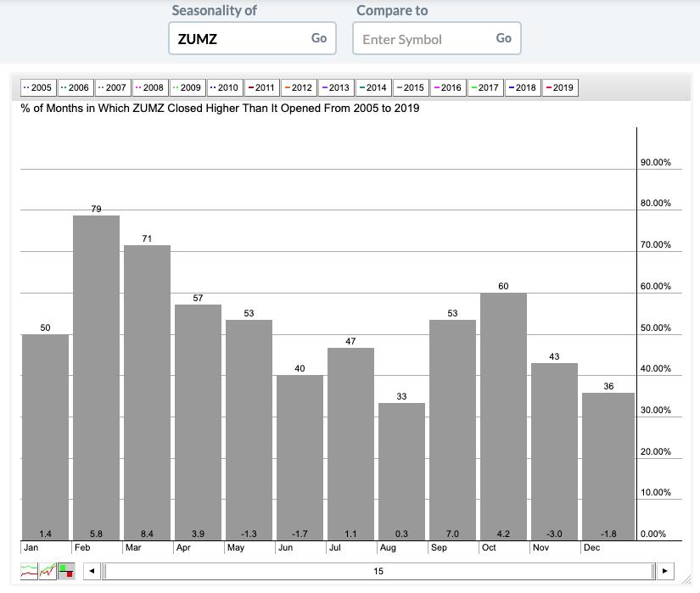
Task: Click Go next to the ZUMZ symbol
Action: (319, 38)
